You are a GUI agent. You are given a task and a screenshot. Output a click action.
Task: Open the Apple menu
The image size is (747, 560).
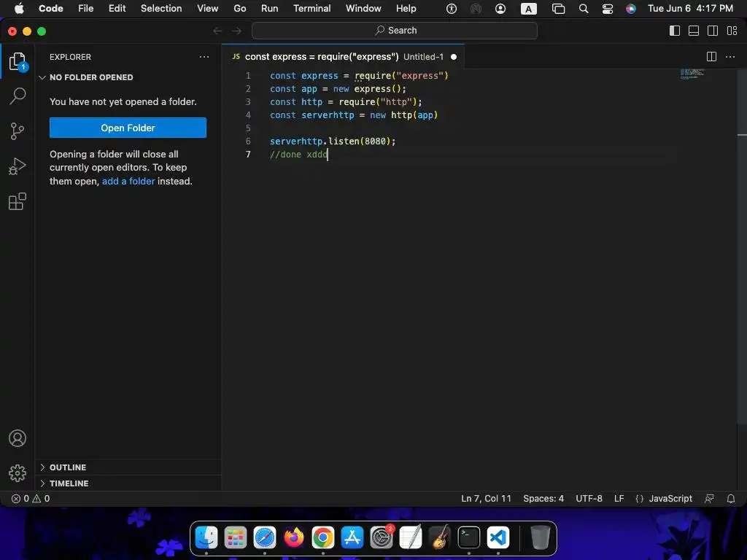pos(19,9)
